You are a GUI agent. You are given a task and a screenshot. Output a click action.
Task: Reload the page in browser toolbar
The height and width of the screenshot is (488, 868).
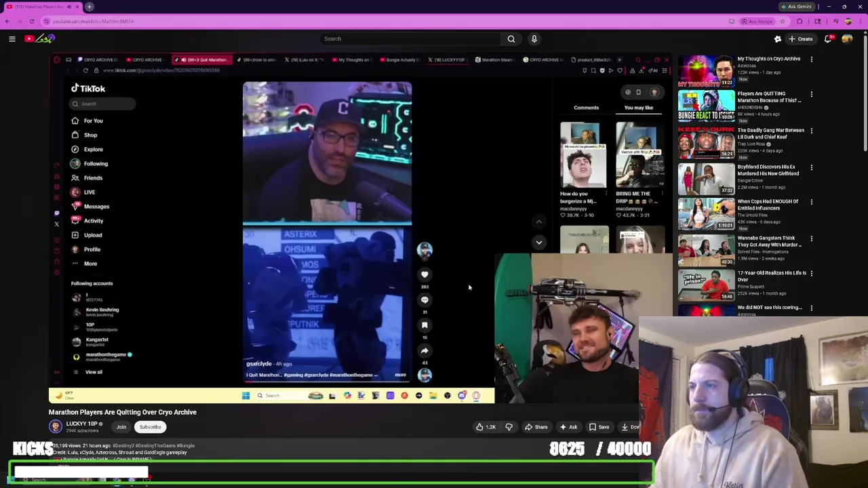[x=31, y=21]
